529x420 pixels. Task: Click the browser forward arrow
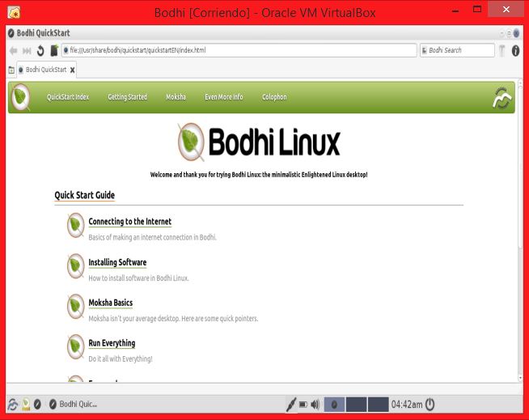[27, 50]
